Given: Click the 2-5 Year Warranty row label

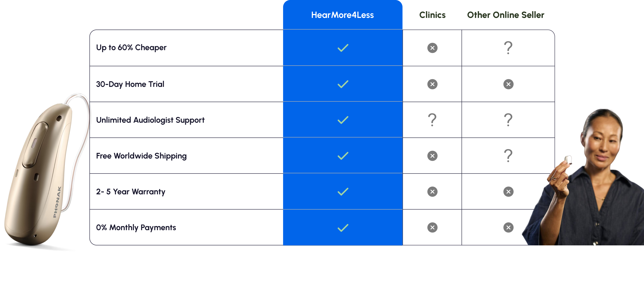Looking at the screenshot, I should click(x=130, y=192).
